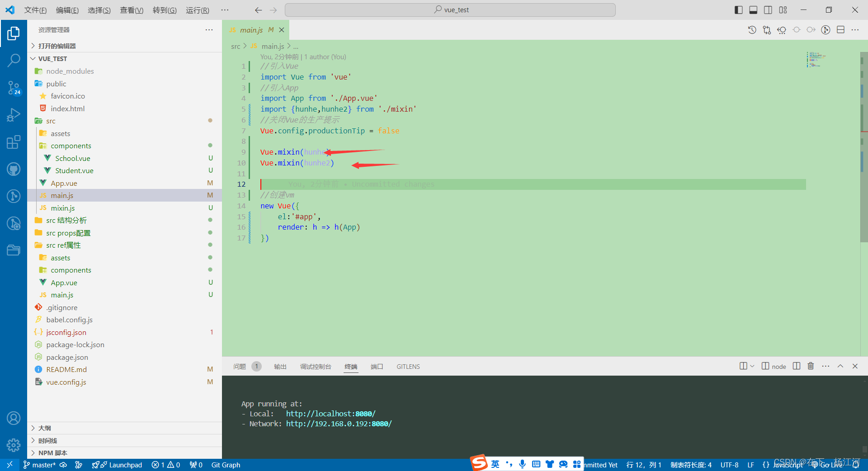Click Open Changes with Previous Revision icon
This screenshot has width=868, height=471.
(x=782, y=30)
